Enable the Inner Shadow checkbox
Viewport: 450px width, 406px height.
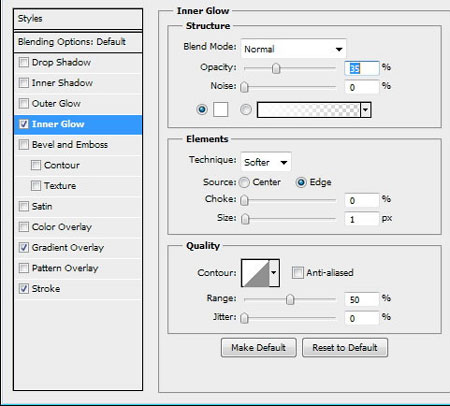pos(24,83)
